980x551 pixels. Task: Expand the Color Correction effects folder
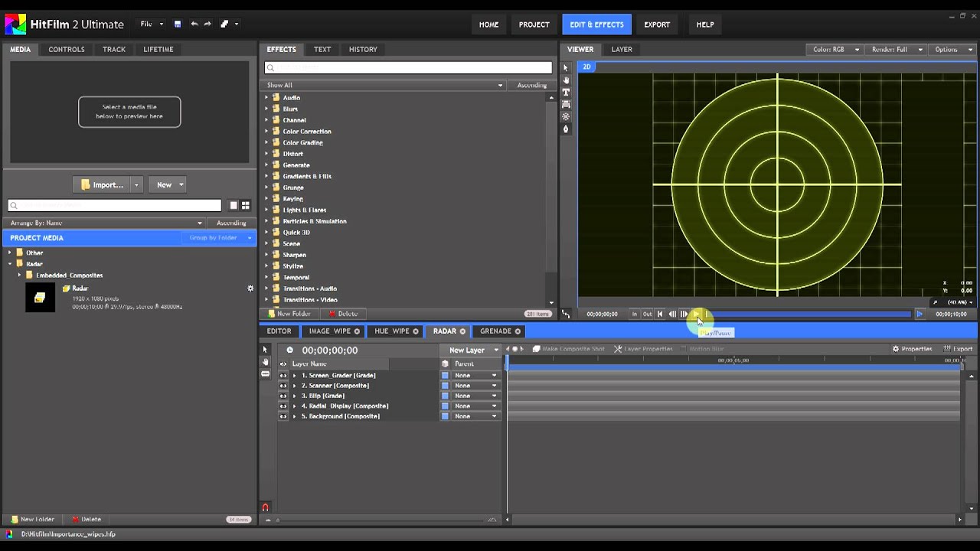coord(266,132)
